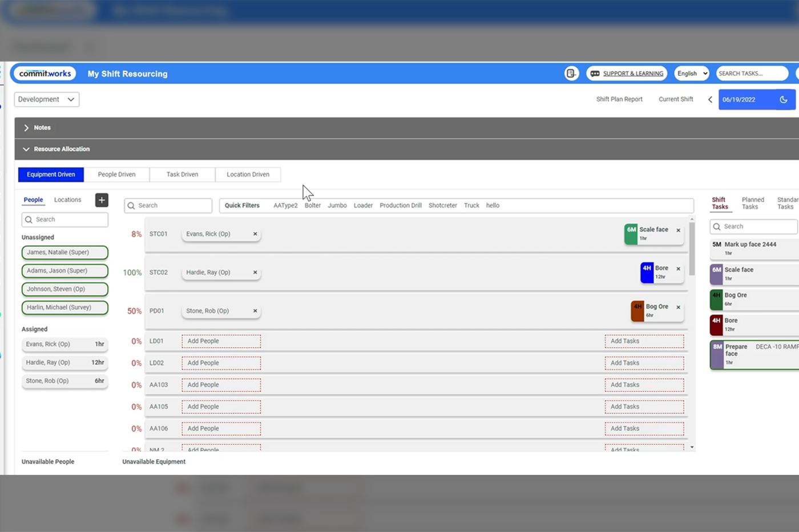Click the search magnifier in the People panel
This screenshot has width=799, height=532.
[x=29, y=220]
